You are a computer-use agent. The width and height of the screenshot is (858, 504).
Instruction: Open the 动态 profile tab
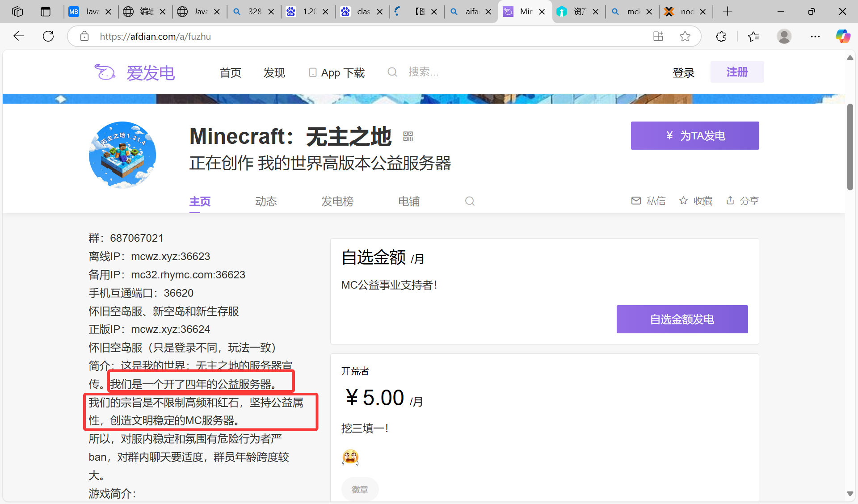266,202
